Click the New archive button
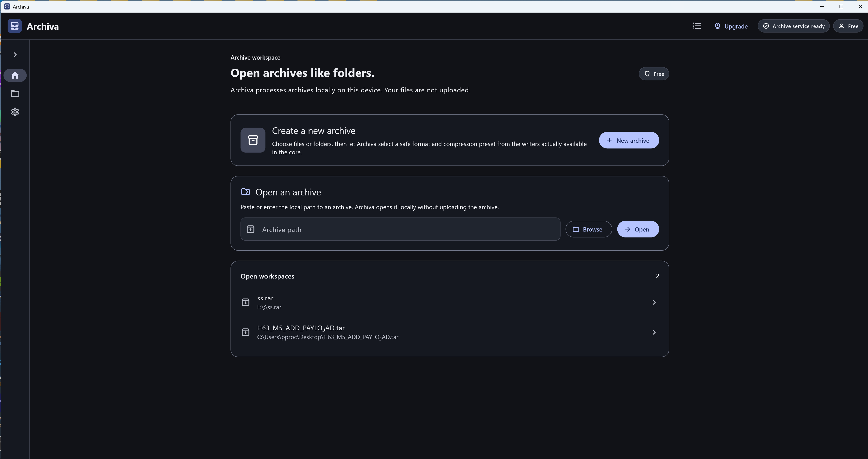 629,140
